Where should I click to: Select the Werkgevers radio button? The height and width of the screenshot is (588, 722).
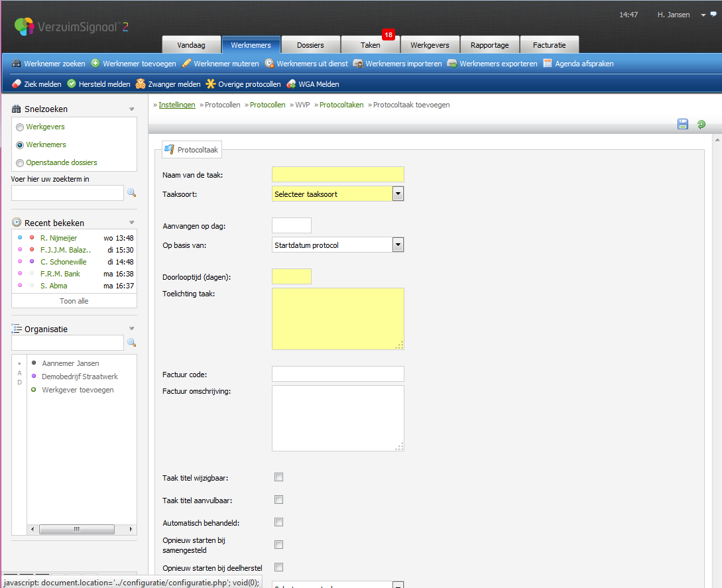click(x=20, y=127)
